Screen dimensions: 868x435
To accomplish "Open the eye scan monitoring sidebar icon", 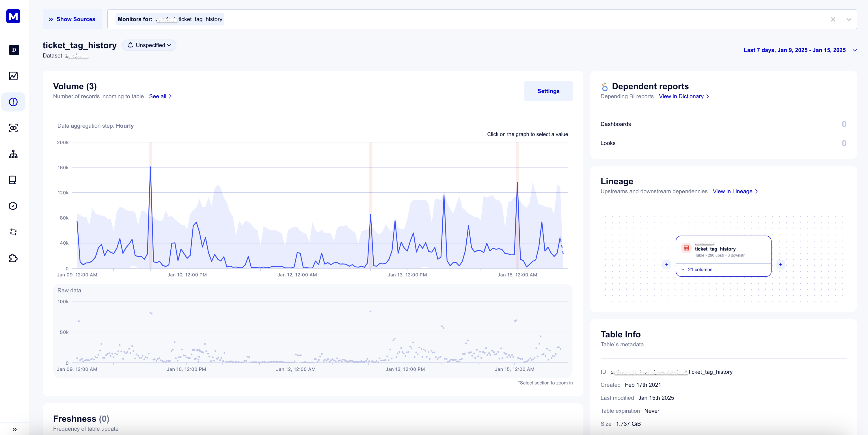I will click(x=13, y=128).
